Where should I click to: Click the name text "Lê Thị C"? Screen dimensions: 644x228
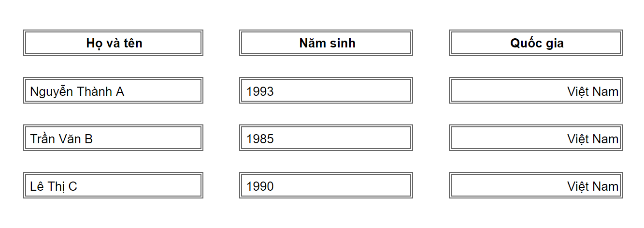pyautogui.click(x=53, y=186)
